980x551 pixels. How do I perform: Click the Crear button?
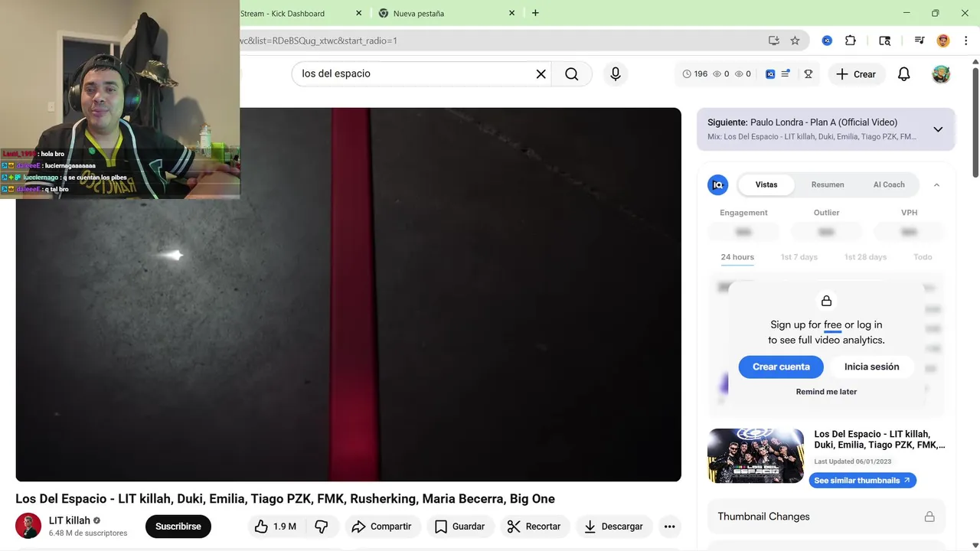point(856,74)
